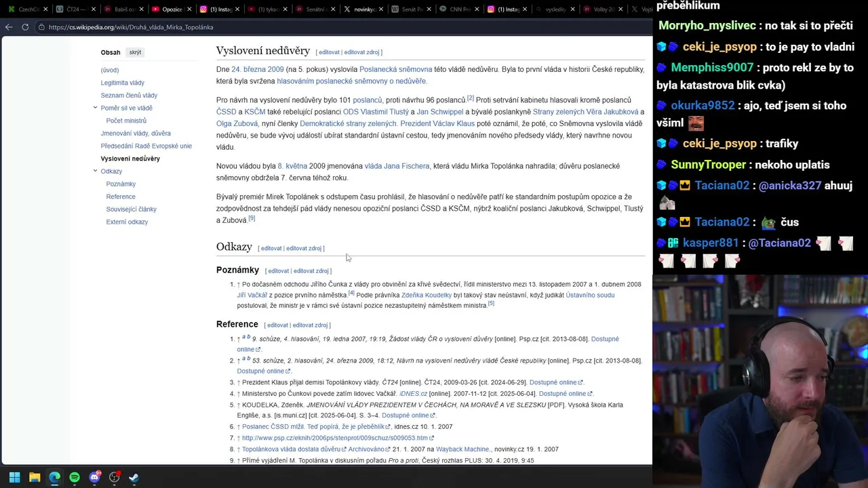Image resolution: width=868 pixels, height=488 pixels.
Task: Open Spotify from the taskbar
Action: click(x=75, y=477)
